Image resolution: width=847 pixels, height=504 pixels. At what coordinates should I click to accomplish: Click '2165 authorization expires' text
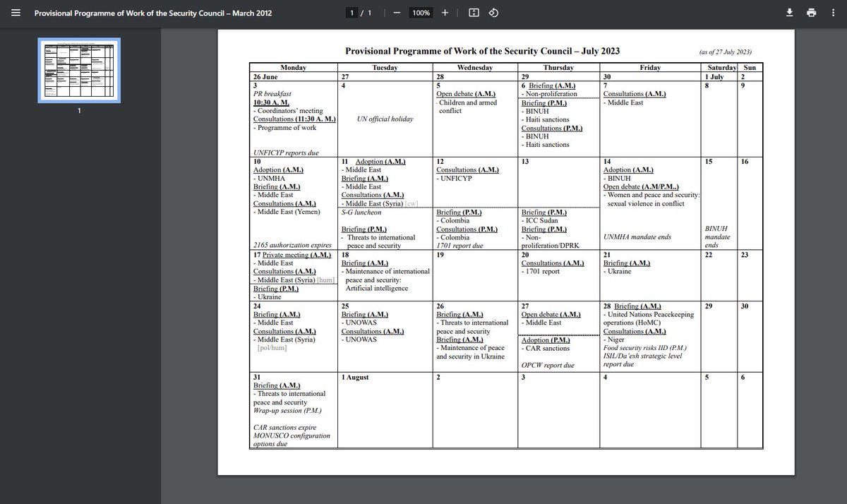[291, 246]
